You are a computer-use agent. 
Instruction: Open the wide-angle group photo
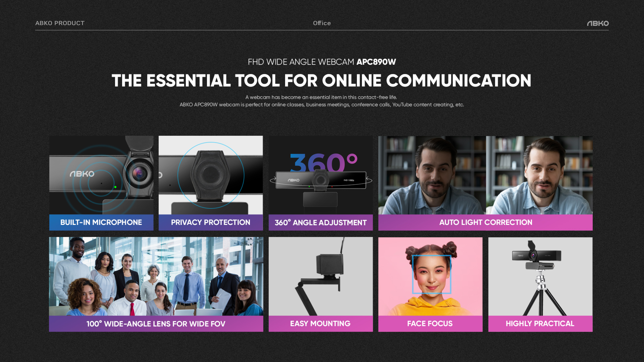(156, 276)
